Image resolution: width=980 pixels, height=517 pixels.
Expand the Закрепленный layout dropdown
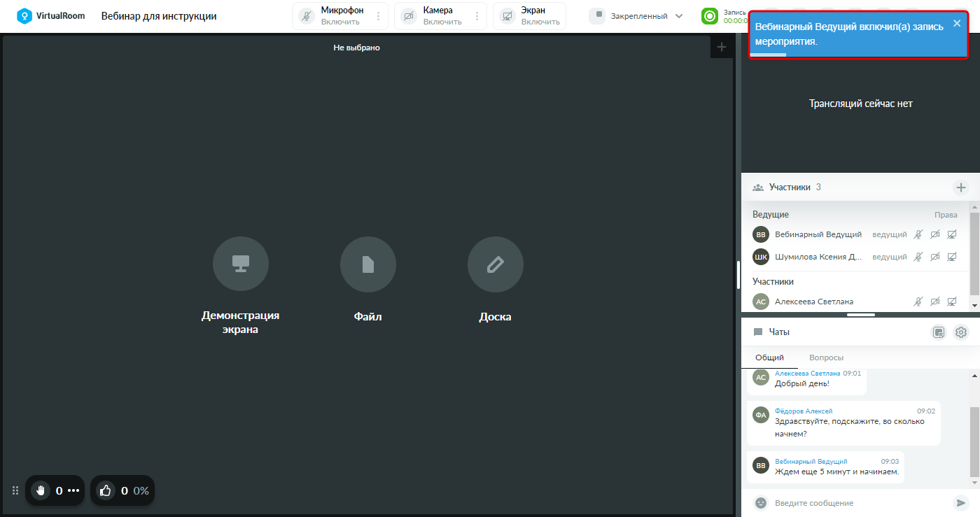click(x=636, y=16)
